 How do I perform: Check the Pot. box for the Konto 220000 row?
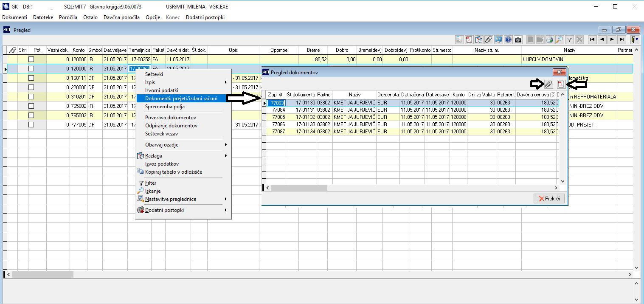point(31,87)
